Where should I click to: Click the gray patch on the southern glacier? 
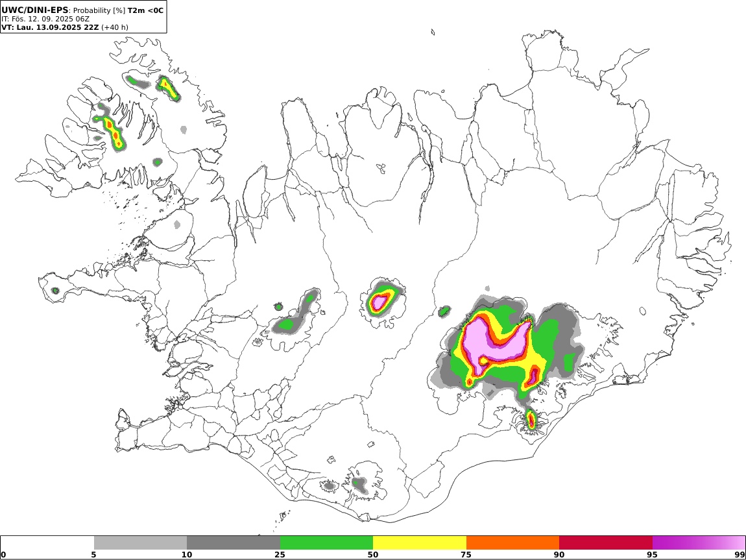360,485
